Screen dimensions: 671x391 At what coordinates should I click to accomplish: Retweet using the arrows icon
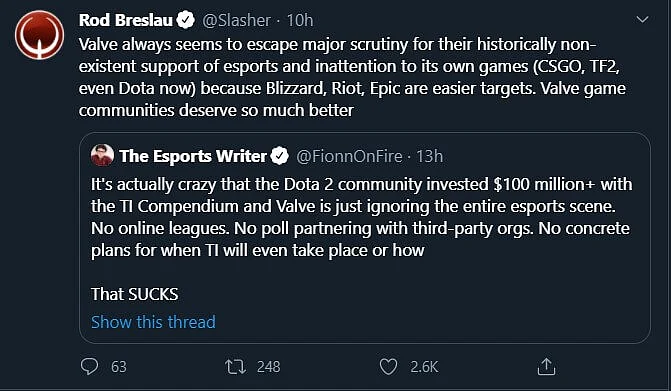pyautogui.click(x=235, y=367)
